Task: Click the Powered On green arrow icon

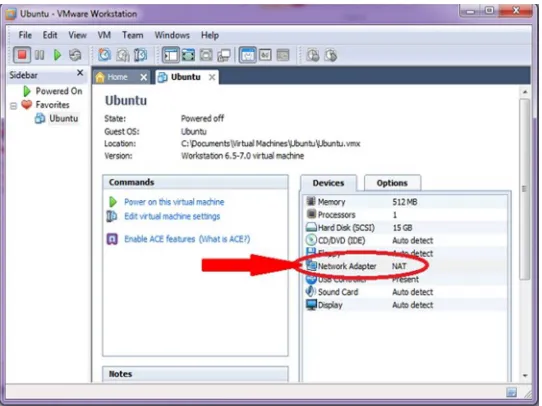Action: tap(27, 91)
